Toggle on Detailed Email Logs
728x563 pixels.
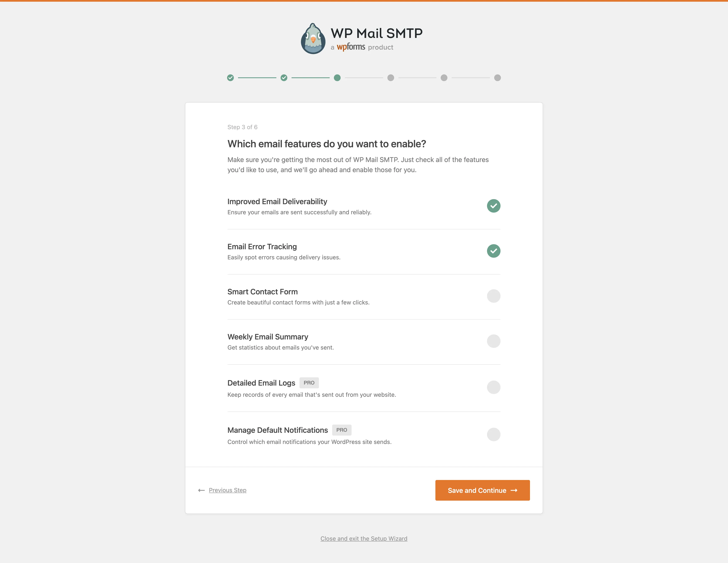coord(493,387)
